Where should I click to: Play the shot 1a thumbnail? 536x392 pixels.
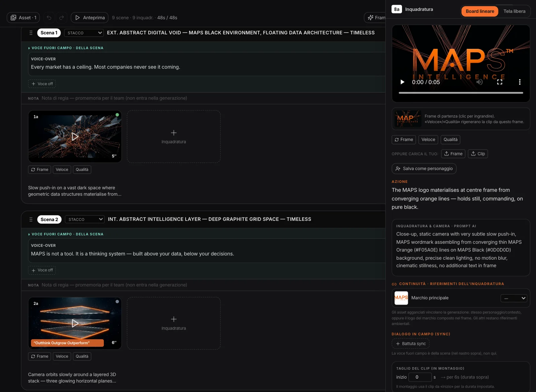(75, 136)
